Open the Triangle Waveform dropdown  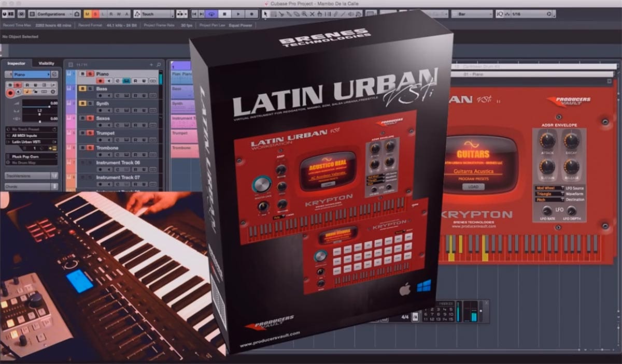[x=549, y=194]
